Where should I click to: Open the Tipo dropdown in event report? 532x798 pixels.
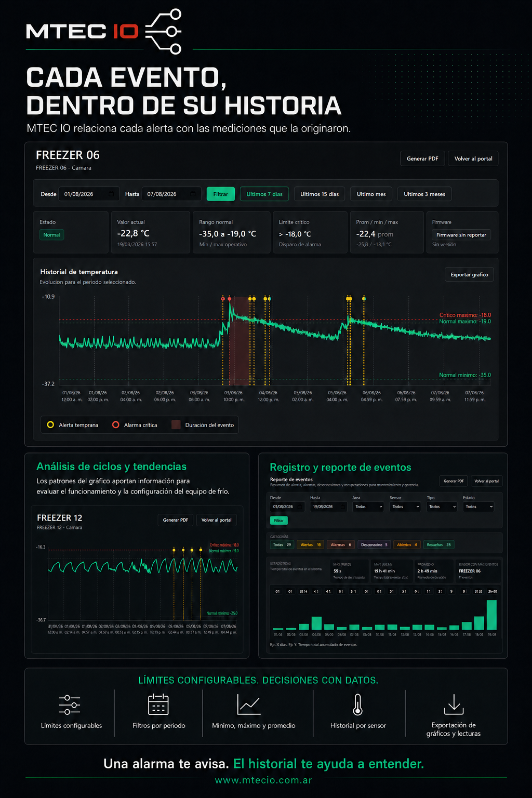442,507
